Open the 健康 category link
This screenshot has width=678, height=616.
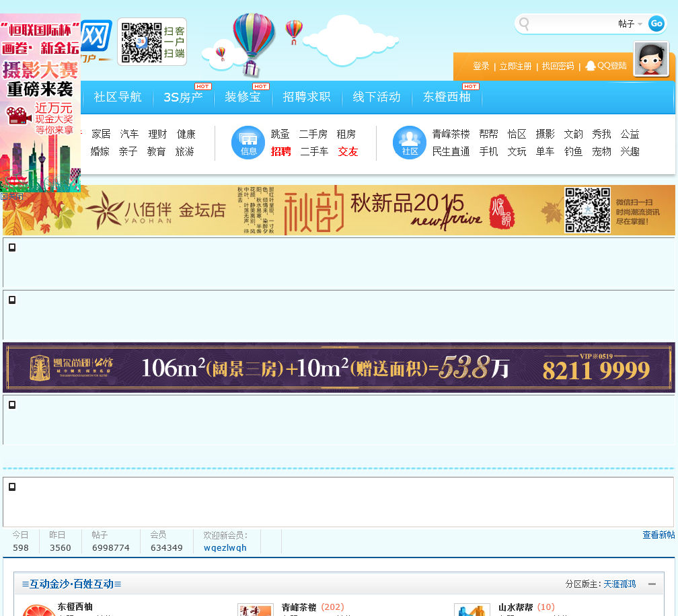pyautogui.click(x=186, y=134)
